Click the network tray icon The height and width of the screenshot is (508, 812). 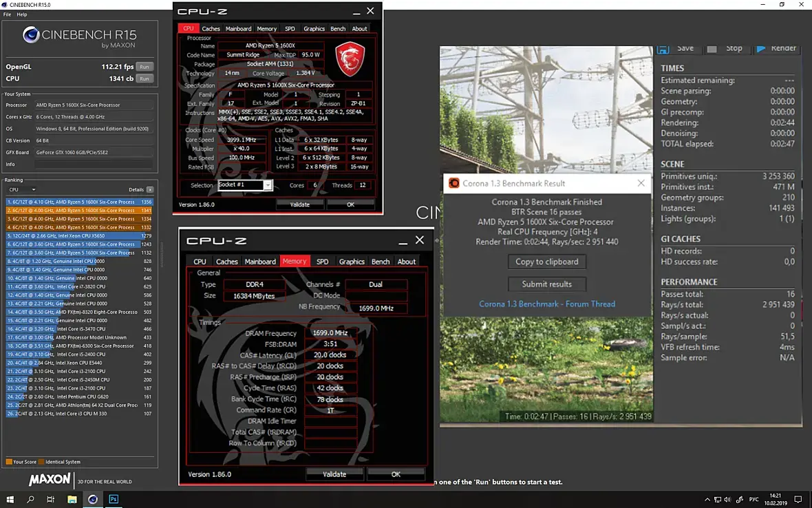click(x=717, y=500)
